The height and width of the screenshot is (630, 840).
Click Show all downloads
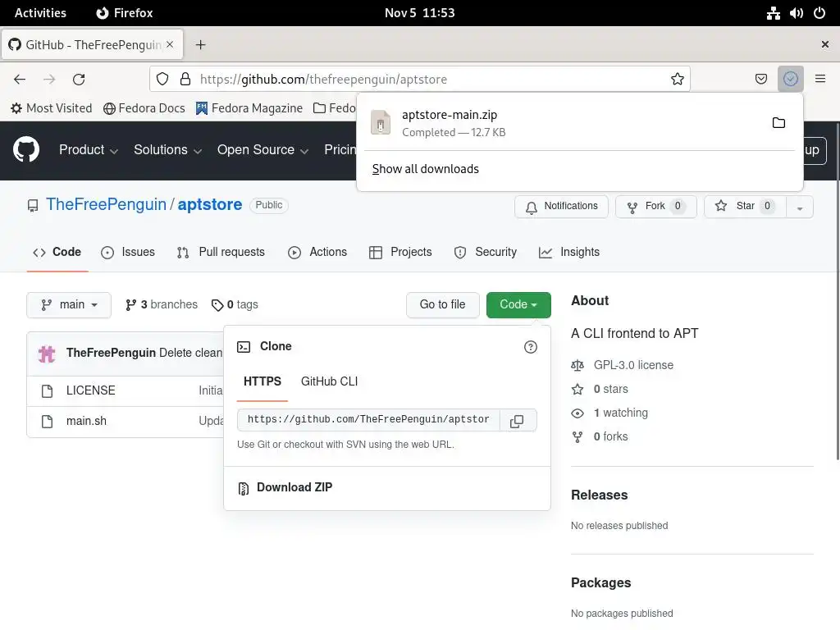tap(426, 169)
